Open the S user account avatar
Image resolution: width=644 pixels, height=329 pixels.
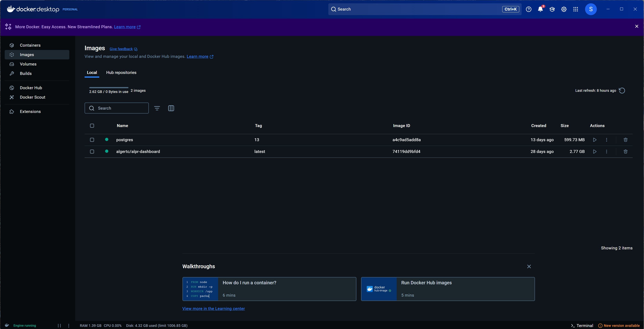pyautogui.click(x=591, y=9)
